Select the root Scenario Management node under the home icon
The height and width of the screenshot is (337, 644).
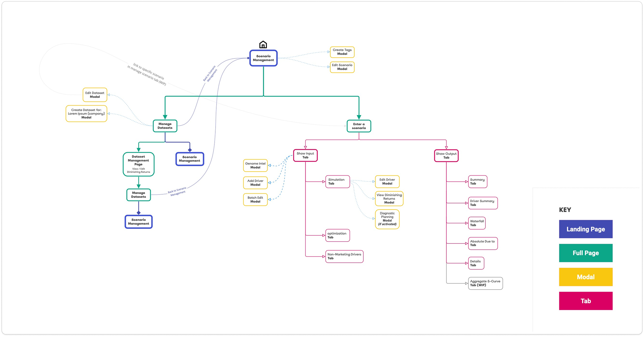(263, 58)
